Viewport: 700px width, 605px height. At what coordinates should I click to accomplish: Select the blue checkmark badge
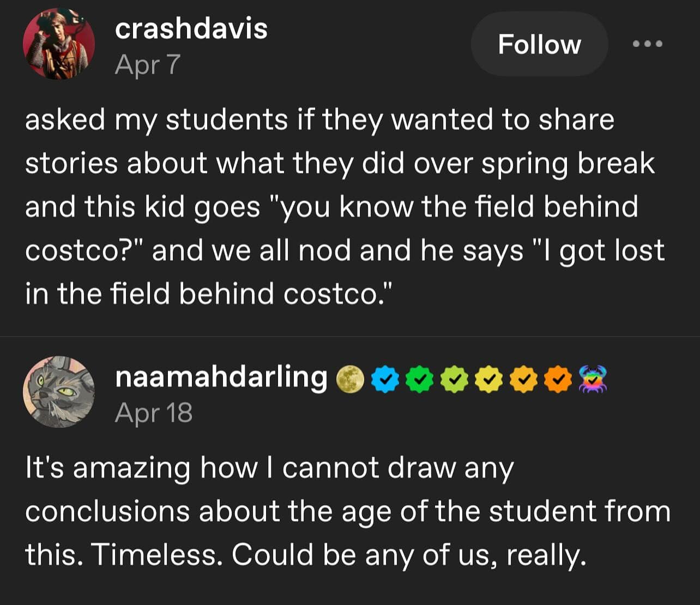click(385, 379)
